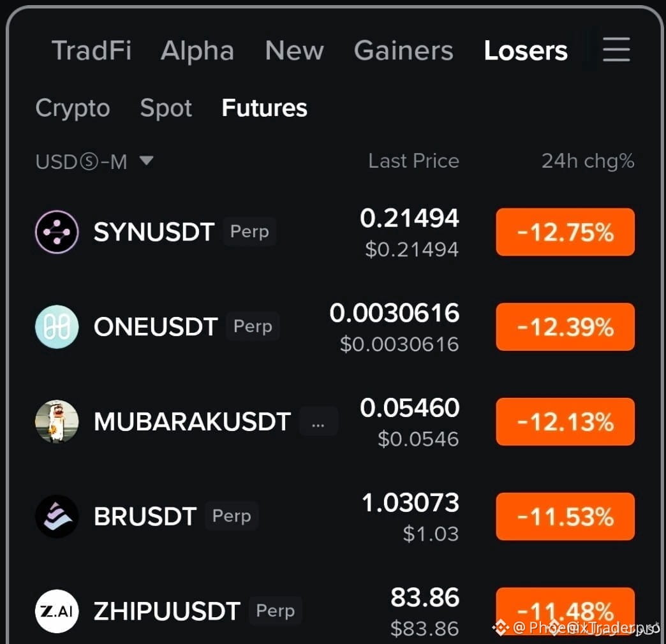The height and width of the screenshot is (644, 666).
Task: Tap the MUBARAKUSDT coin avatar
Action: click(57, 421)
